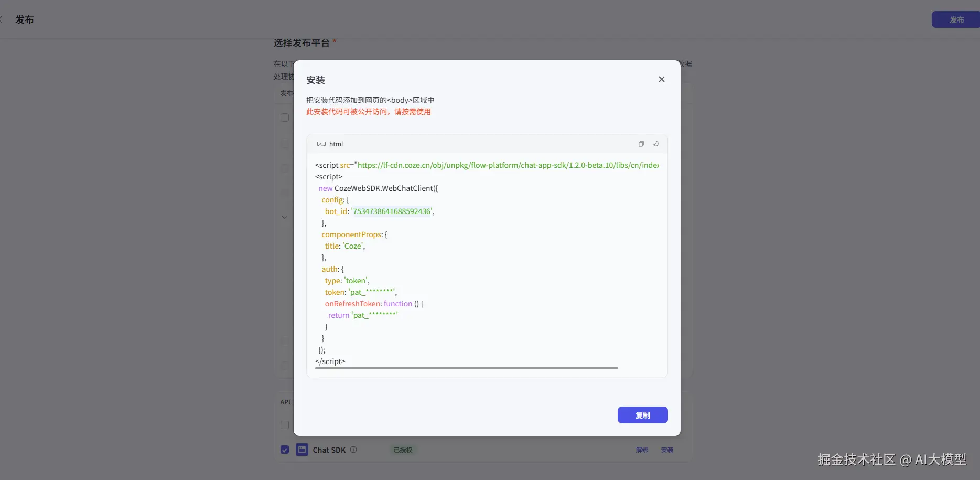Click the 已授权 status tag

[x=403, y=450]
